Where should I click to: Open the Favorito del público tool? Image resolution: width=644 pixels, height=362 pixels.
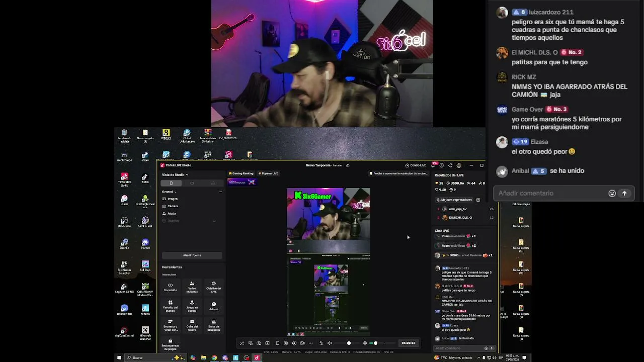170,306
